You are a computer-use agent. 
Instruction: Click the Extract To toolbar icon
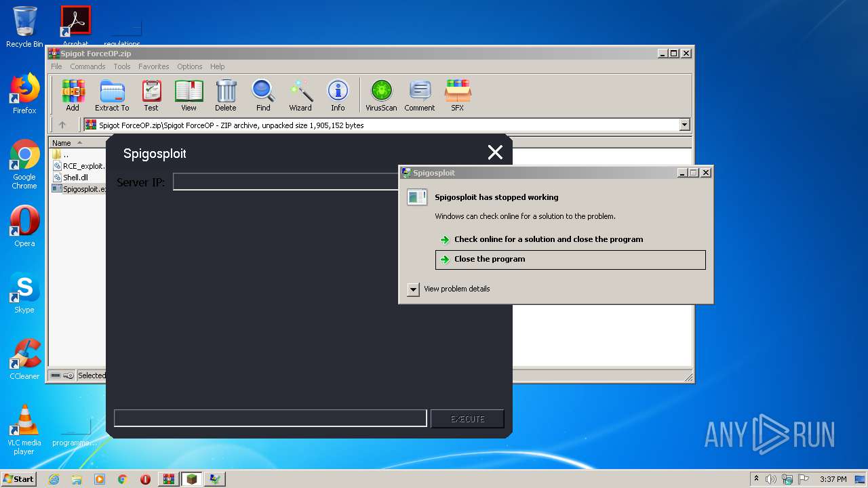pyautogui.click(x=112, y=95)
